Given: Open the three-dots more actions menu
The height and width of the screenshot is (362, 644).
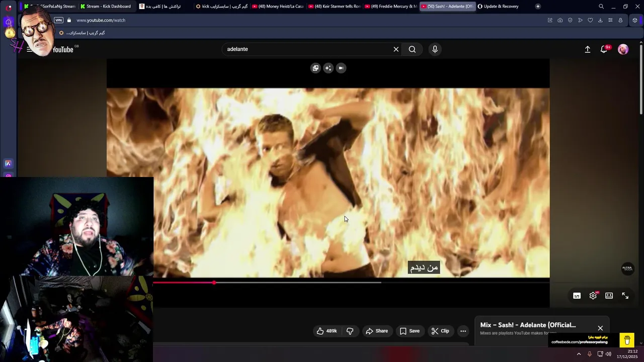Looking at the screenshot, I should point(463,331).
